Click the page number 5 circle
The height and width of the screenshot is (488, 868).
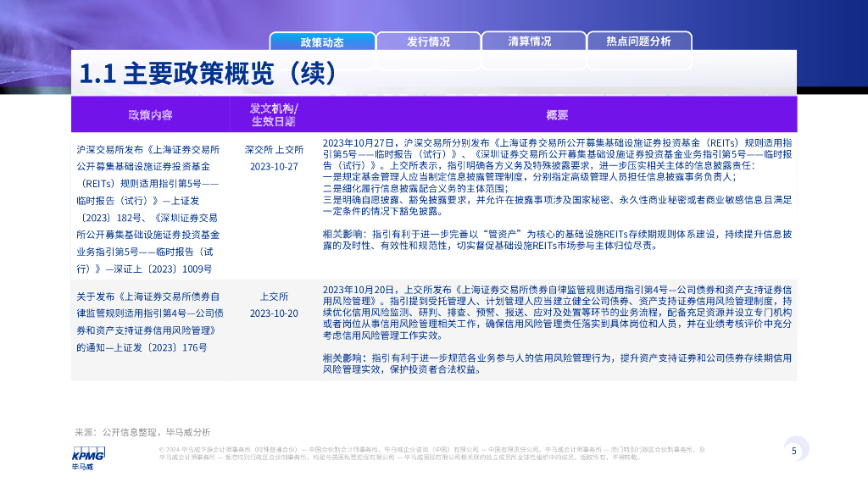(794, 451)
